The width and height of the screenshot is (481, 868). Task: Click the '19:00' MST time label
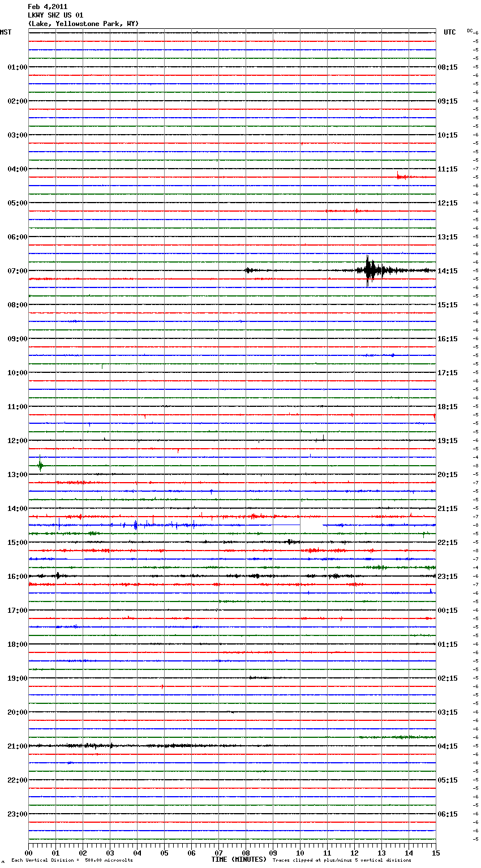(x=17, y=678)
